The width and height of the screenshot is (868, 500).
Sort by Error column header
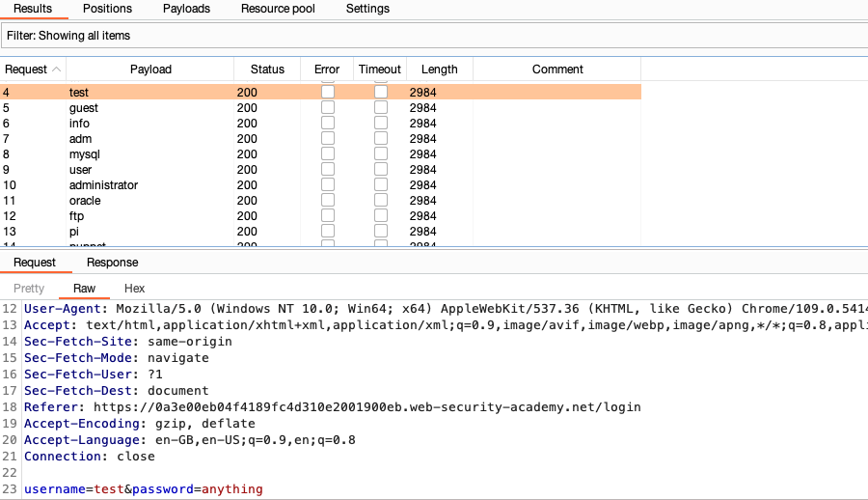[x=327, y=69]
